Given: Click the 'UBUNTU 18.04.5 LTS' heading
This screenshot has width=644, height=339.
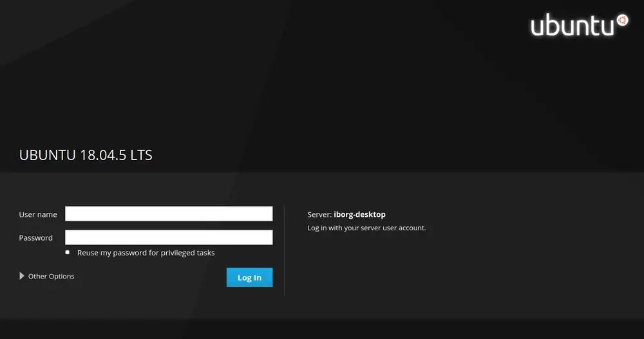Looking at the screenshot, I should pos(86,155).
